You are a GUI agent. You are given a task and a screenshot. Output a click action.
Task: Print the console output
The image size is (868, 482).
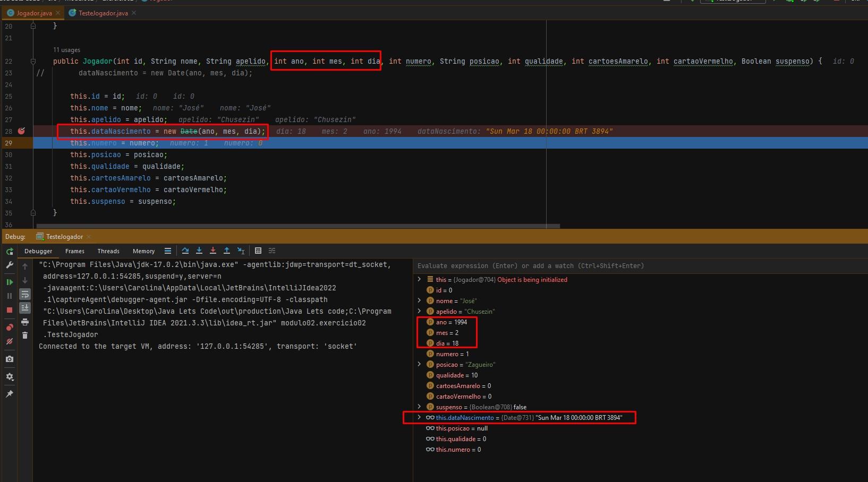point(25,322)
